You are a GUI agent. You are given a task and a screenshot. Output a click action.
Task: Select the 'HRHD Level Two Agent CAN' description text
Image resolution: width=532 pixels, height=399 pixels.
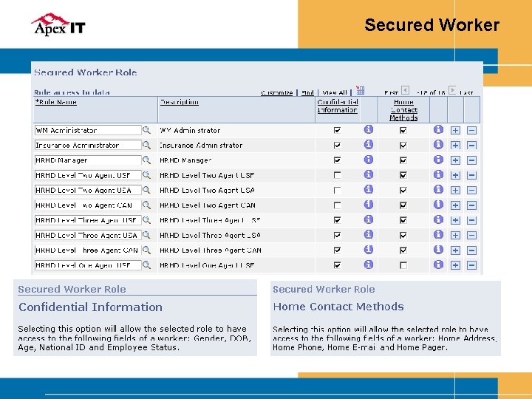pyautogui.click(x=208, y=205)
